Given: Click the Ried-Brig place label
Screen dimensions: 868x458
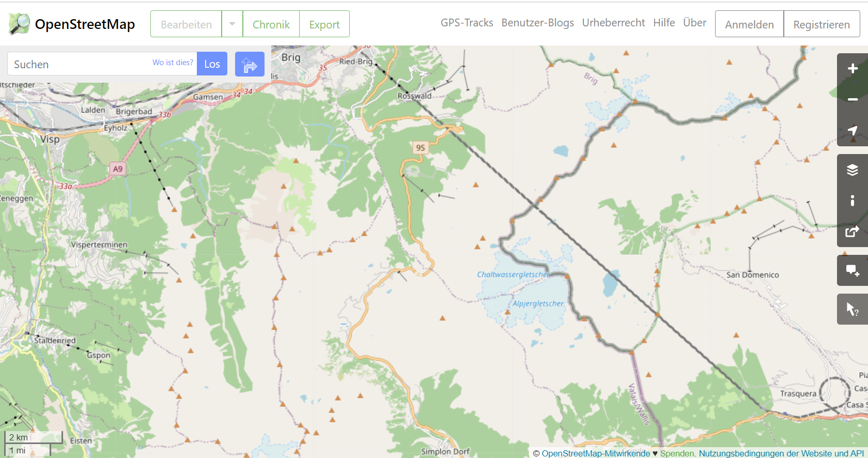Looking at the screenshot, I should (x=356, y=62).
